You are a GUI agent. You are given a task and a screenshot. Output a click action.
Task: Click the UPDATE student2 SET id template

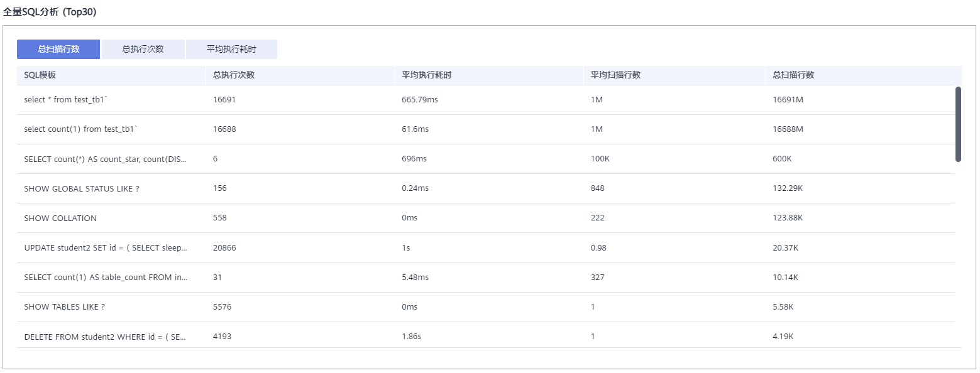106,247
